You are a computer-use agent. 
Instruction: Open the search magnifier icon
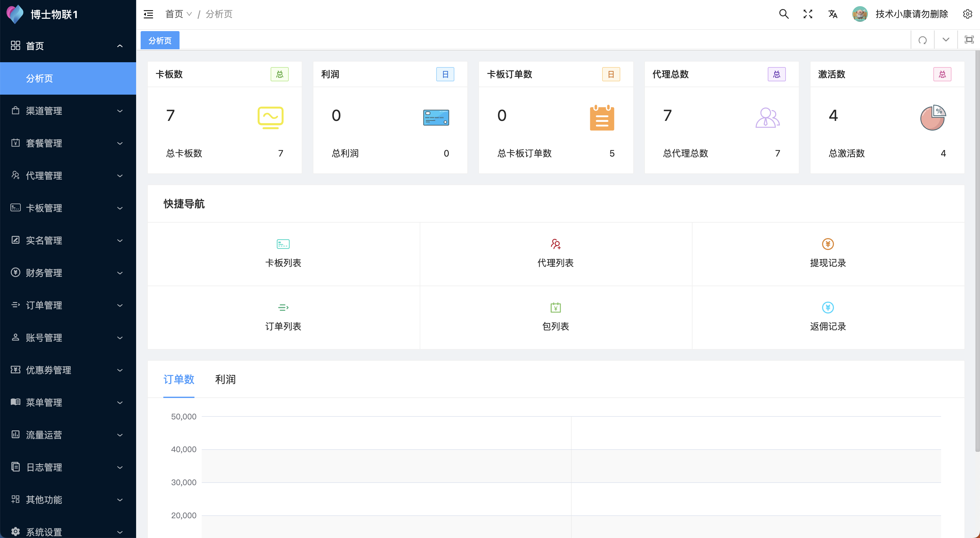pos(784,14)
